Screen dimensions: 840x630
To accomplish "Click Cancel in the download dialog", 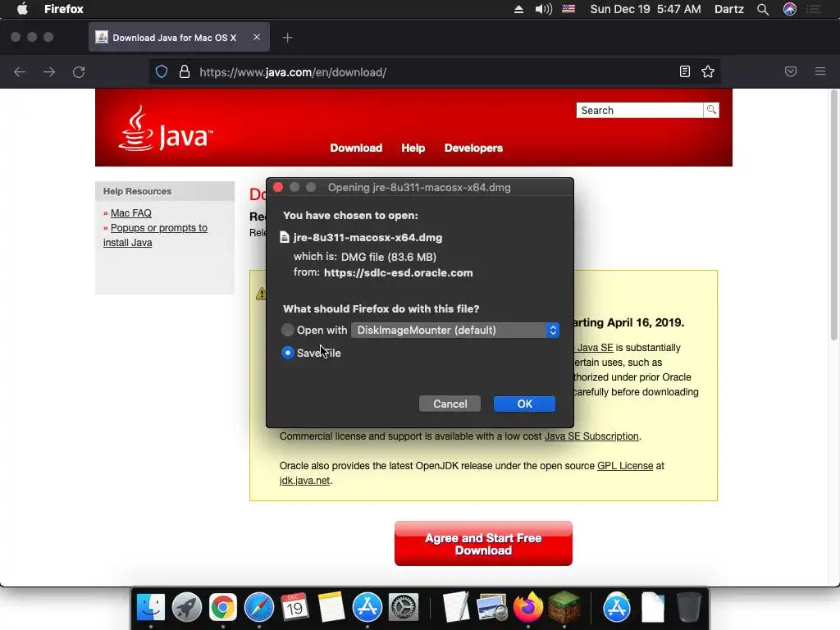I will click(450, 404).
